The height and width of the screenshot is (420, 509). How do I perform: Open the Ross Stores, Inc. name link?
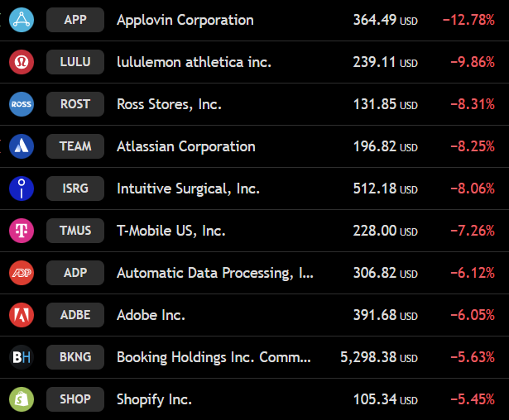[169, 104]
